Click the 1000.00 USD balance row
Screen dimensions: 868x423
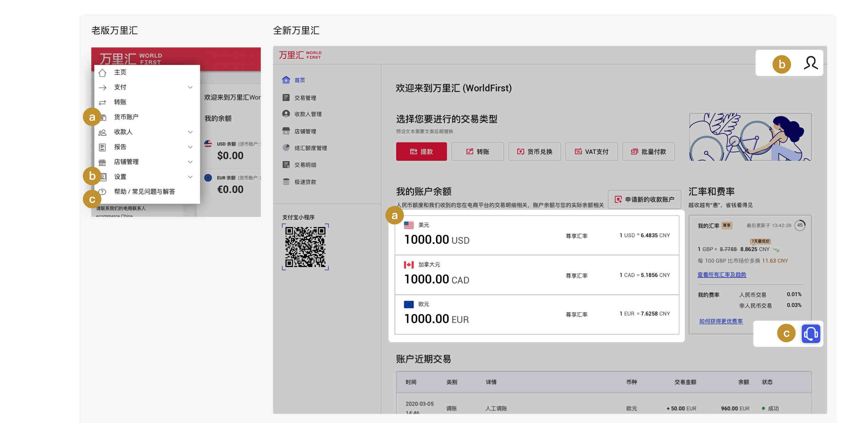click(x=537, y=235)
